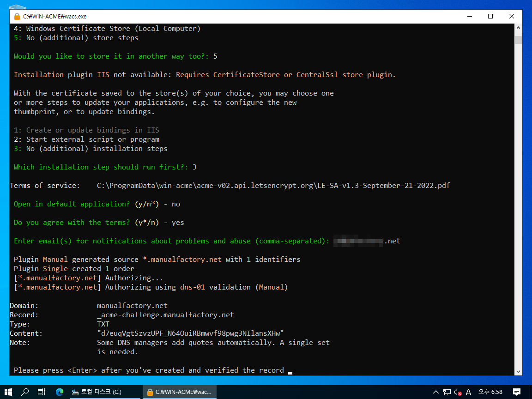This screenshot has width=532, height=399.
Task: Open taskbar search magnifier
Action: pyautogui.click(x=25, y=392)
